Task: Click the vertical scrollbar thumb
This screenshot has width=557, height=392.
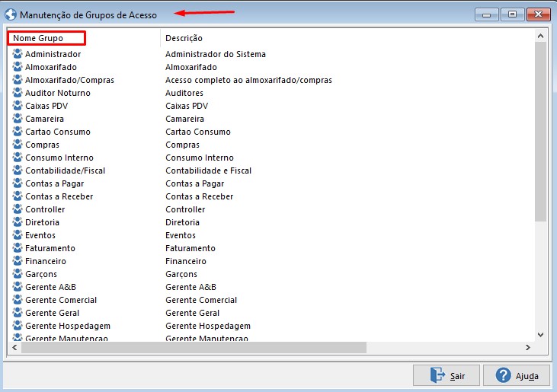Action: [x=541, y=132]
